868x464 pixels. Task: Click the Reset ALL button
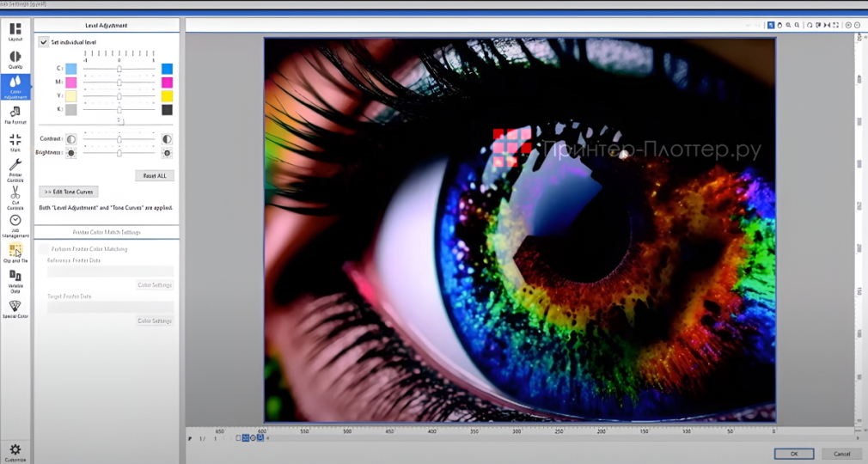155,175
